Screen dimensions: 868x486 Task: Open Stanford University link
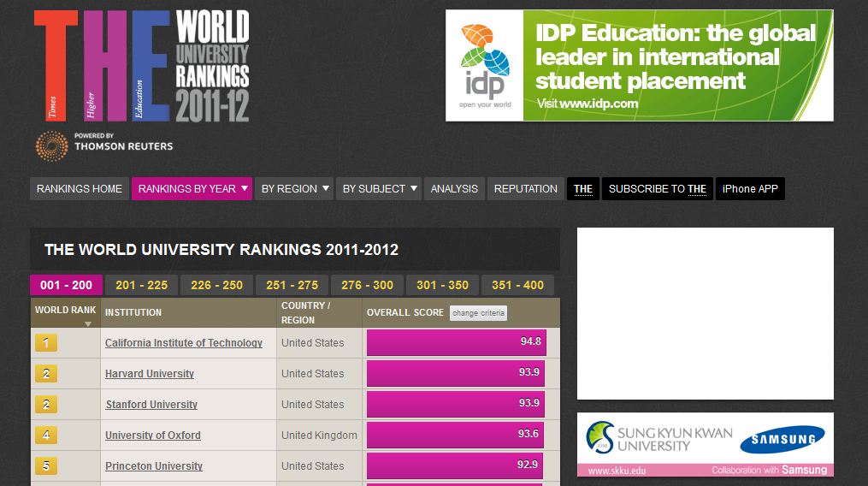point(151,405)
